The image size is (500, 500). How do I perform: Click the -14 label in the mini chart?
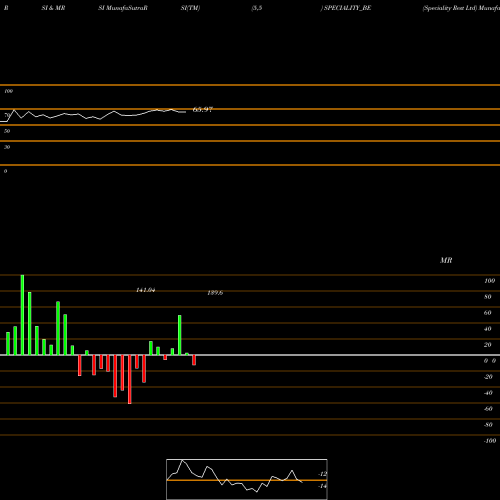[x=323, y=486]
